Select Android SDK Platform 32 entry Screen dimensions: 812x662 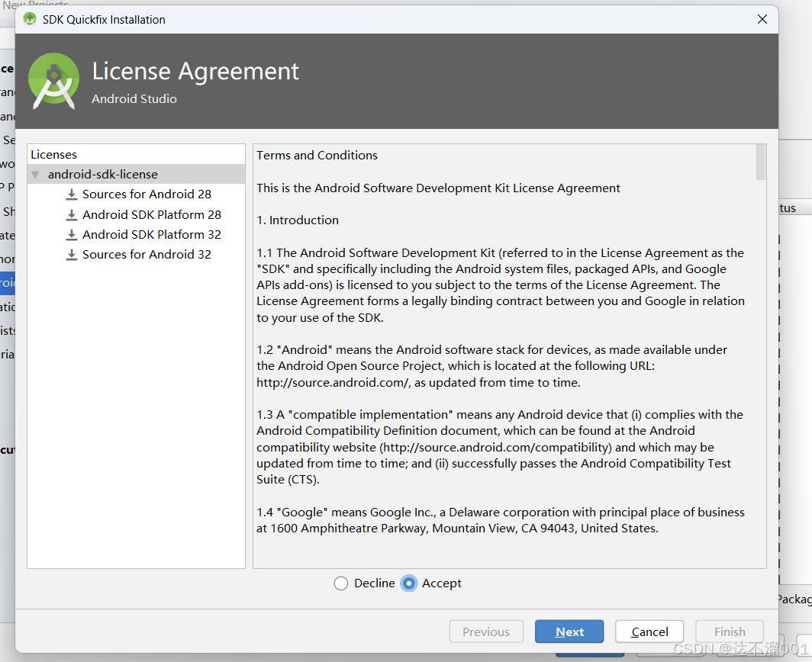152,234
